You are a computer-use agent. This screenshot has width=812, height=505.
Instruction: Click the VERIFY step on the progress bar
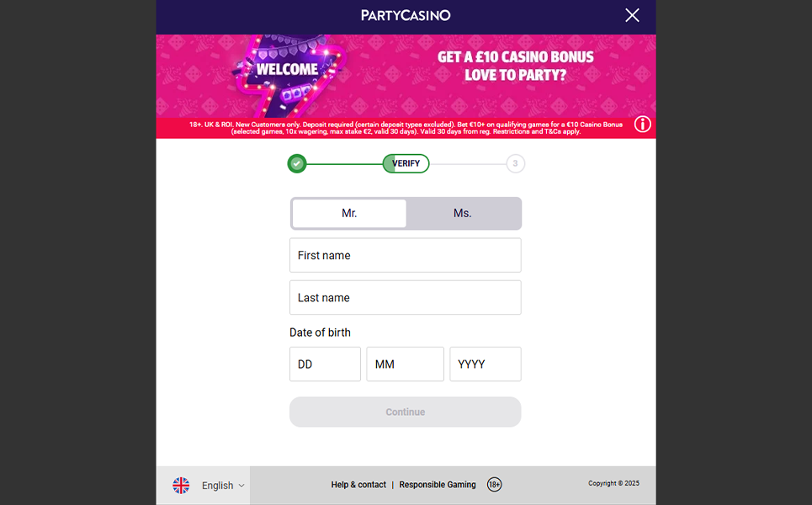[x=406, y=163]
